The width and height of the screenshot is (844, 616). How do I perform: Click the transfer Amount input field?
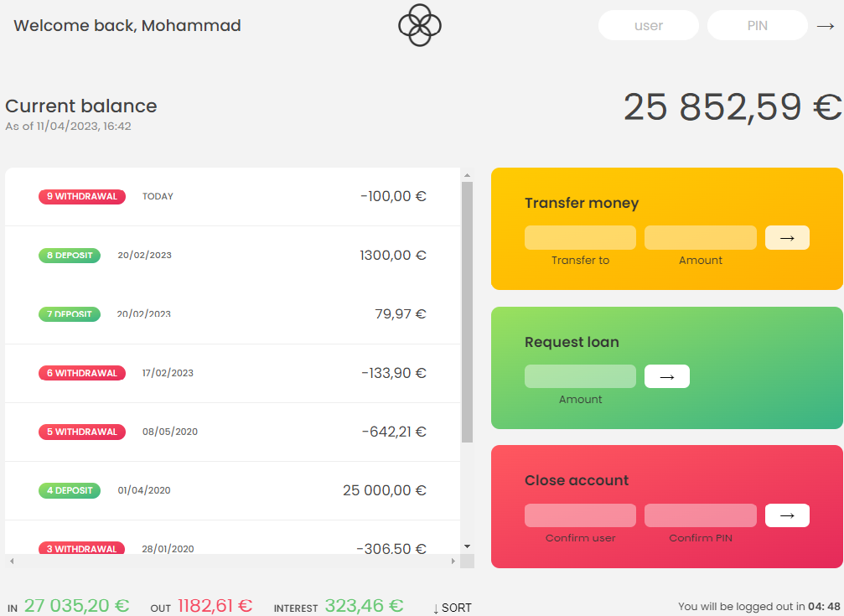[700, 238]
